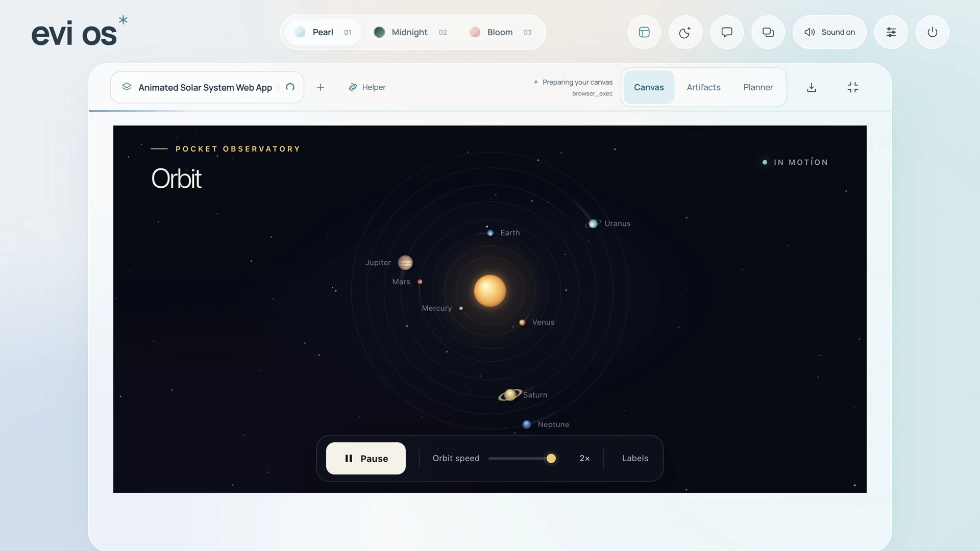Click the moon night-mode icon
The image size is (980, 551).
click(685, 32)
